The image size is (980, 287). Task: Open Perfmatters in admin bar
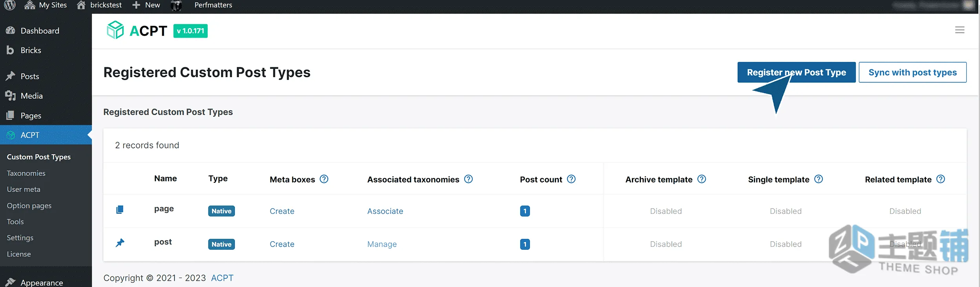[213, 5]
